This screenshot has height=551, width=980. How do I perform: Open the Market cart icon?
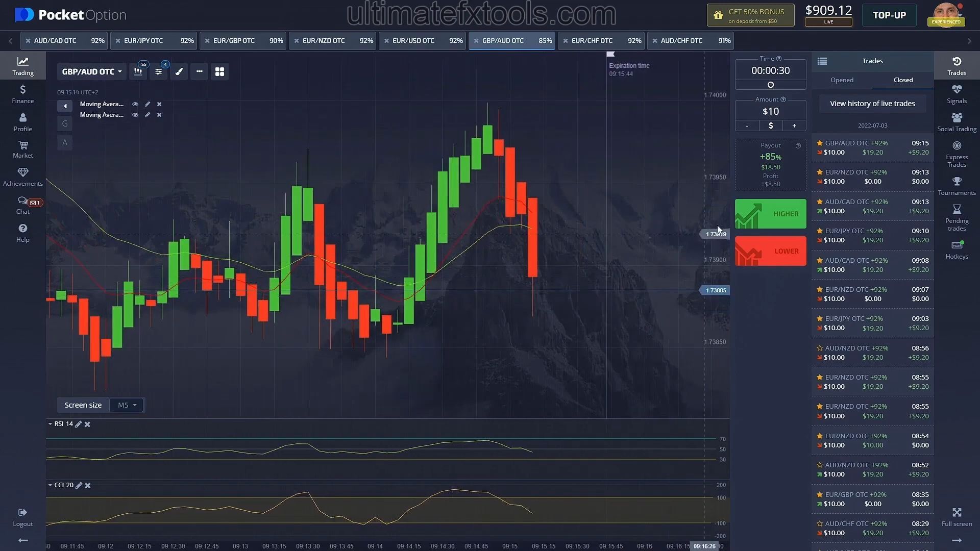coord(22,150)
